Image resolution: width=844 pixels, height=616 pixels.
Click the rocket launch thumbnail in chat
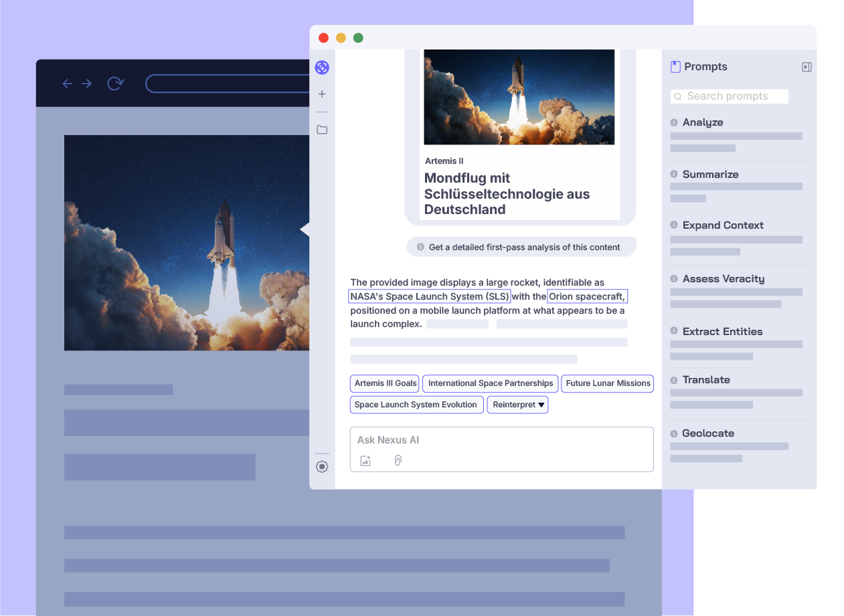[519, 96]
